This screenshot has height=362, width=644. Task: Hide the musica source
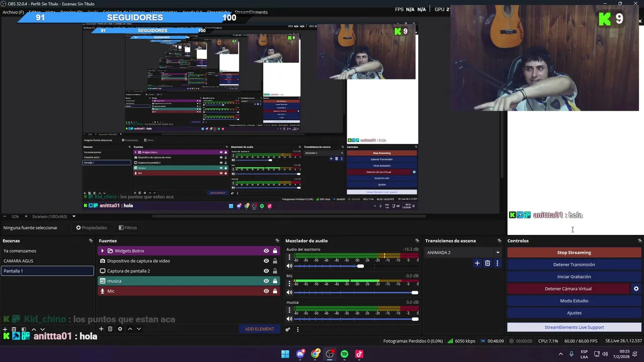click(x=266, y=281)
